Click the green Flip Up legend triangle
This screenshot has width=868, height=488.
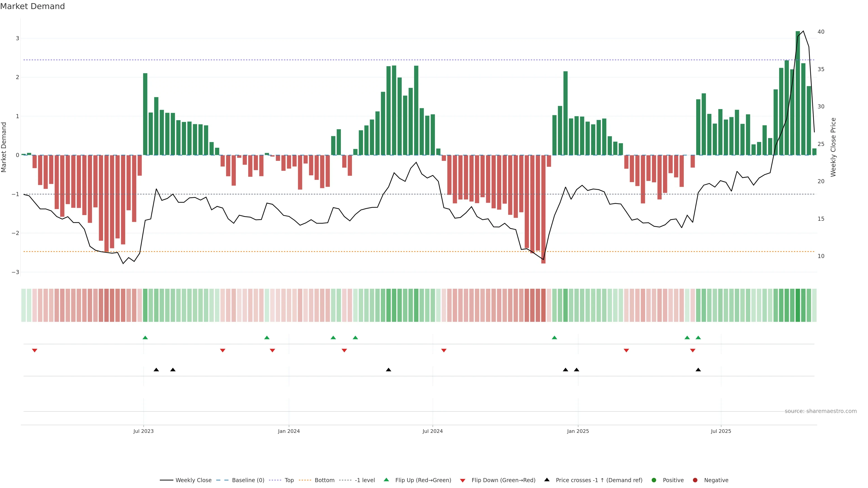[386, 480]
